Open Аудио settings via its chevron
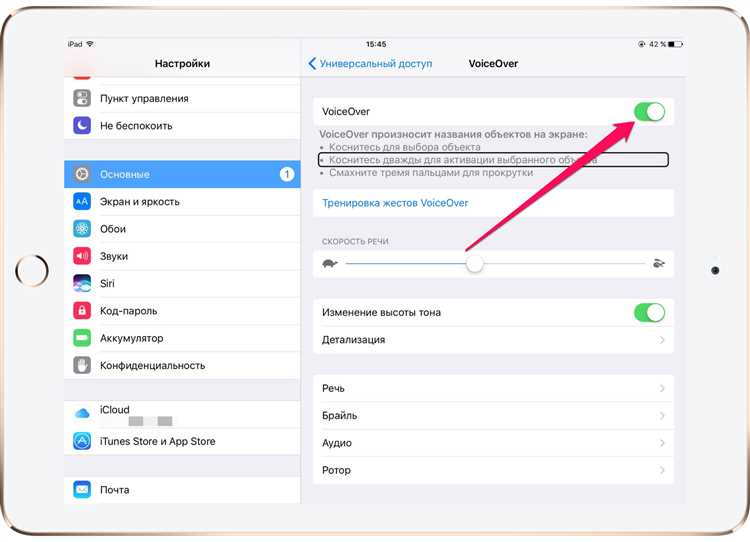The width and height of the screenshot is (750, 542). click(x=662, y=442)
